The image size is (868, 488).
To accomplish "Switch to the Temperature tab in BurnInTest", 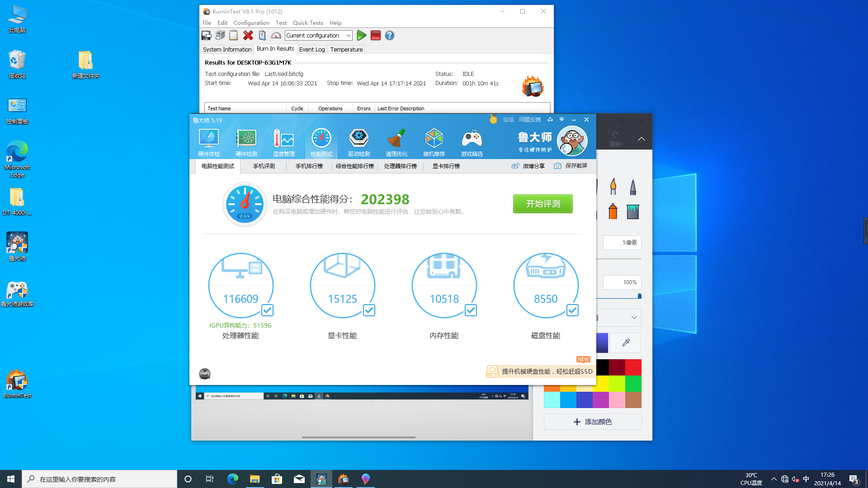I will point(346,49).
